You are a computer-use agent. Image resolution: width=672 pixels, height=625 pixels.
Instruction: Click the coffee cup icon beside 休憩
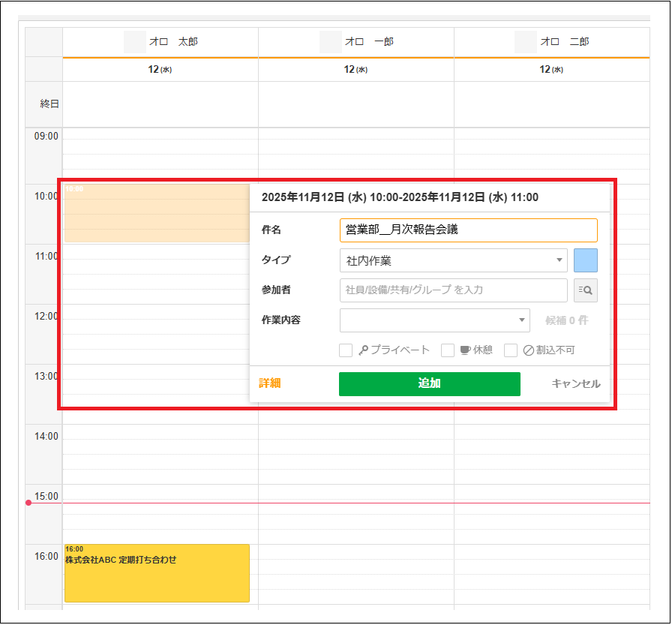pyautogui.click(x=465, y=350)
